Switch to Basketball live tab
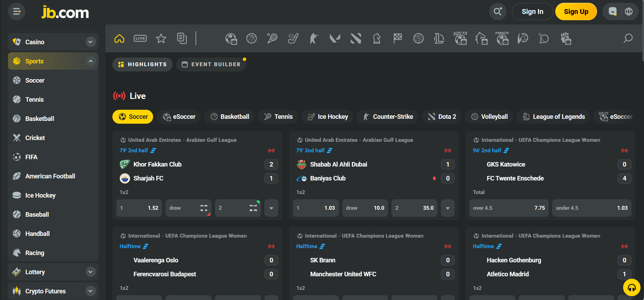This screenshot has width=644, height=300. click(229, 117)
